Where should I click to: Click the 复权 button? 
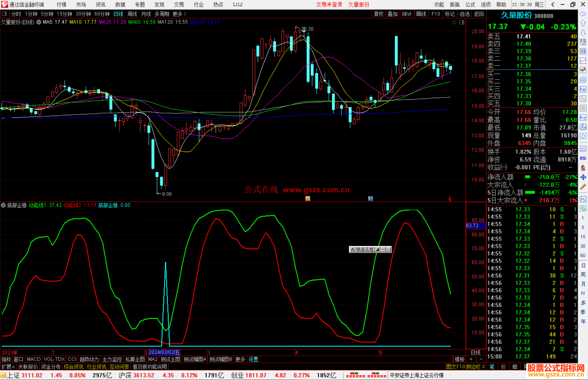click(378, 14)
